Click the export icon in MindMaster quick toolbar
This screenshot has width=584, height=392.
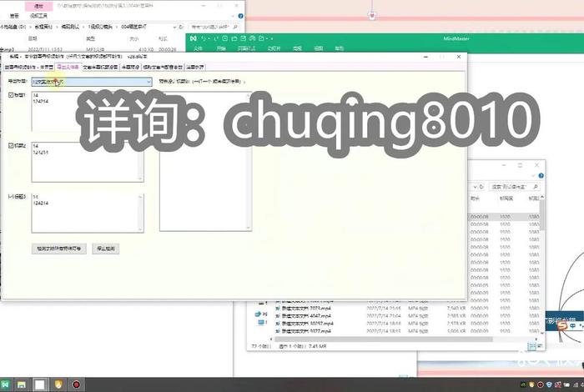tap(261, 38)
